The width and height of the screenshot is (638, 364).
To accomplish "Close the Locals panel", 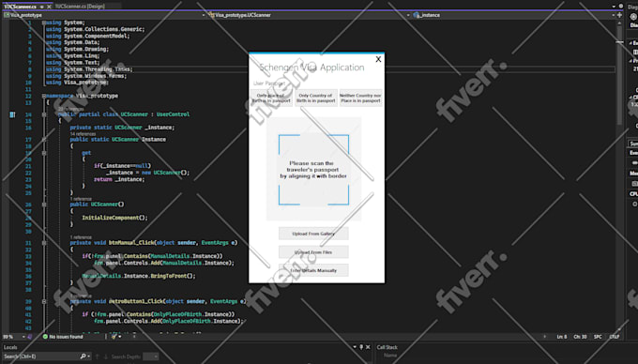I will pyautogui.click(x=368, y=347).
